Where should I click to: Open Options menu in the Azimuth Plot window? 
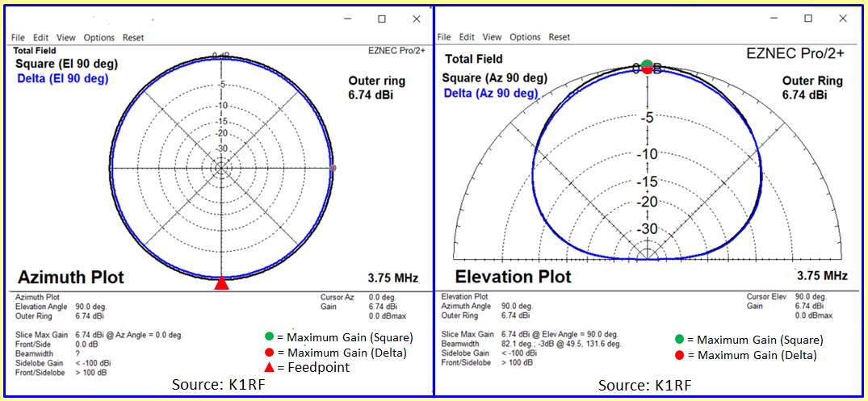(x=99, y=37)
